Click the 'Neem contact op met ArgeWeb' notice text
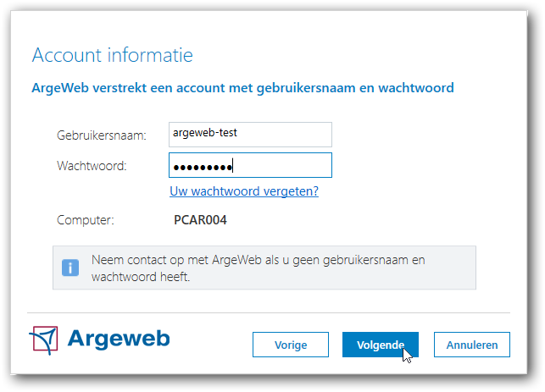545x392 pixels. 258,268
